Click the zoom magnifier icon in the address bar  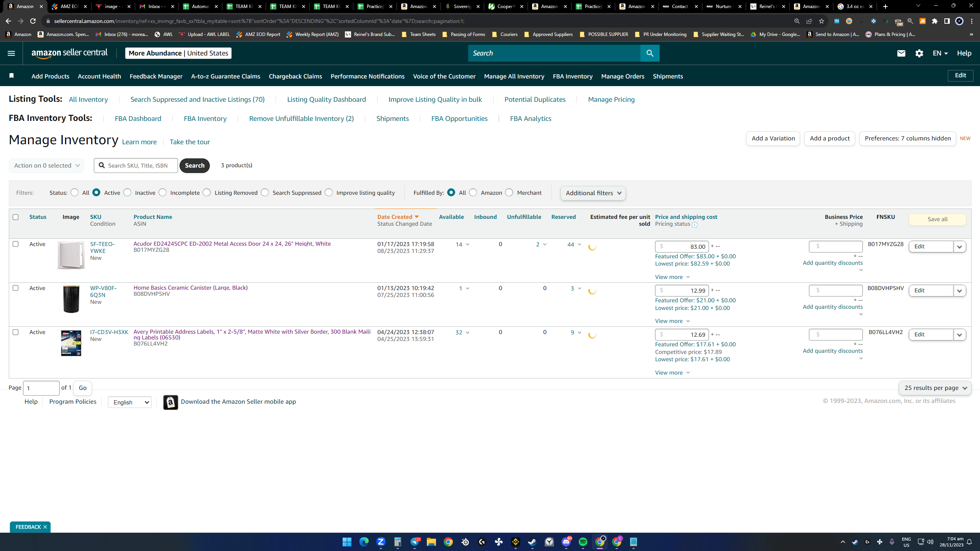point(797,21)
